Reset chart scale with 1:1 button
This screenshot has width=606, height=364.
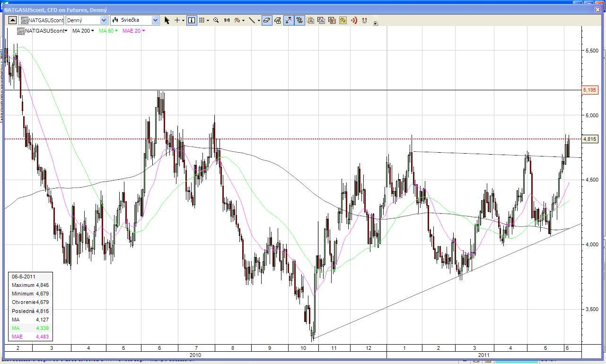(x=227, y=20)
